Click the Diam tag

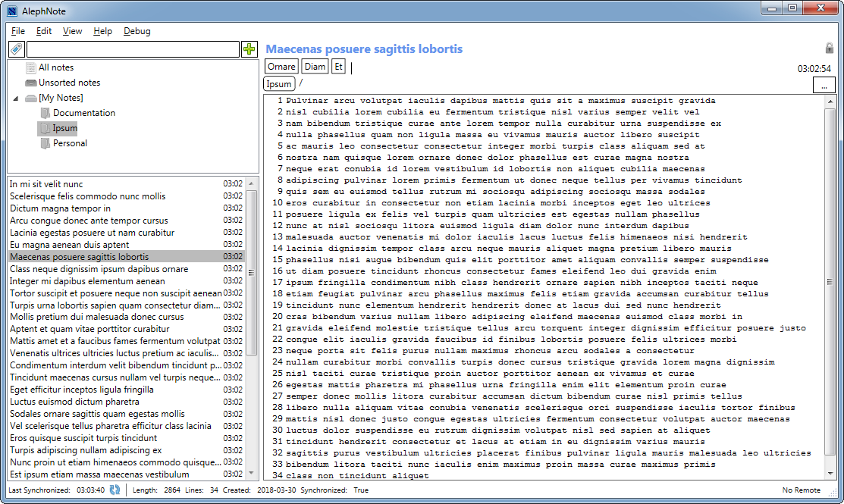coord(315,67)
